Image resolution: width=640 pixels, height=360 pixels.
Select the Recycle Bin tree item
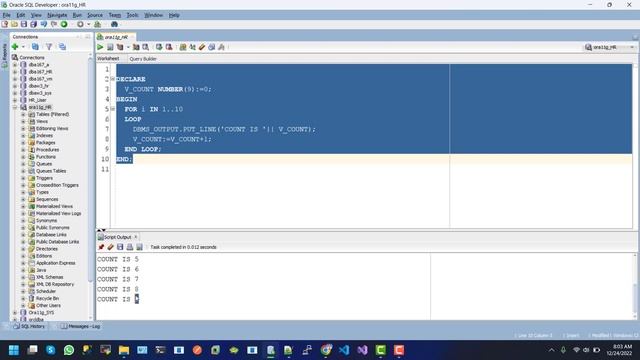(47, 298)
